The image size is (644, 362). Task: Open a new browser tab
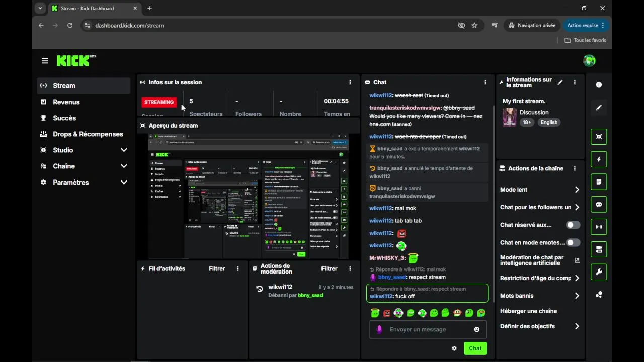click(149, 8)
